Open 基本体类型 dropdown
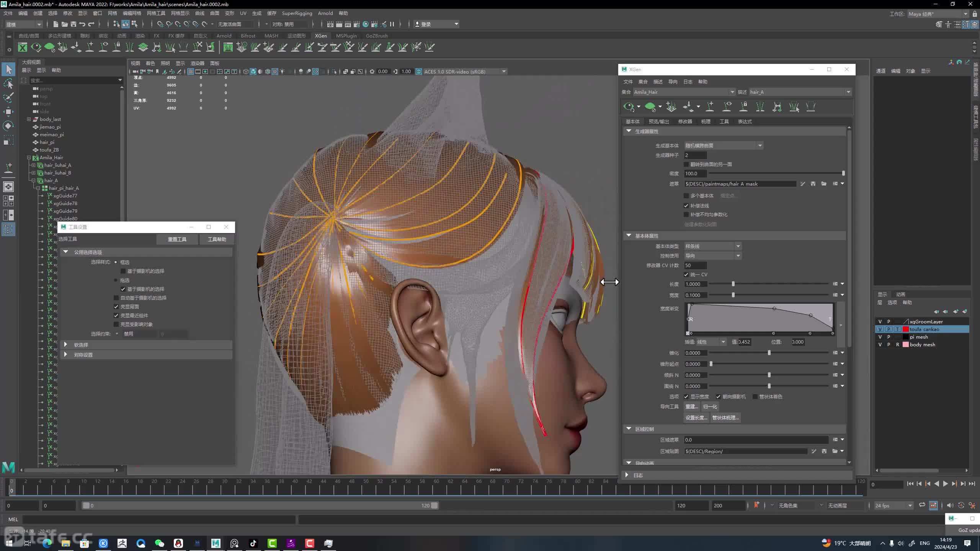This screenshot has width=980, height=551. [713, 246]
